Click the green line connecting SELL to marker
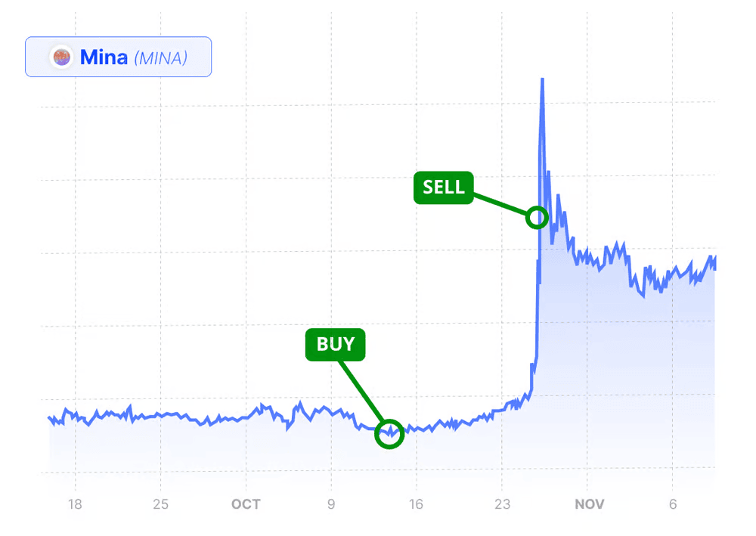This screenshot has height=536, width=756. point(500,204)
